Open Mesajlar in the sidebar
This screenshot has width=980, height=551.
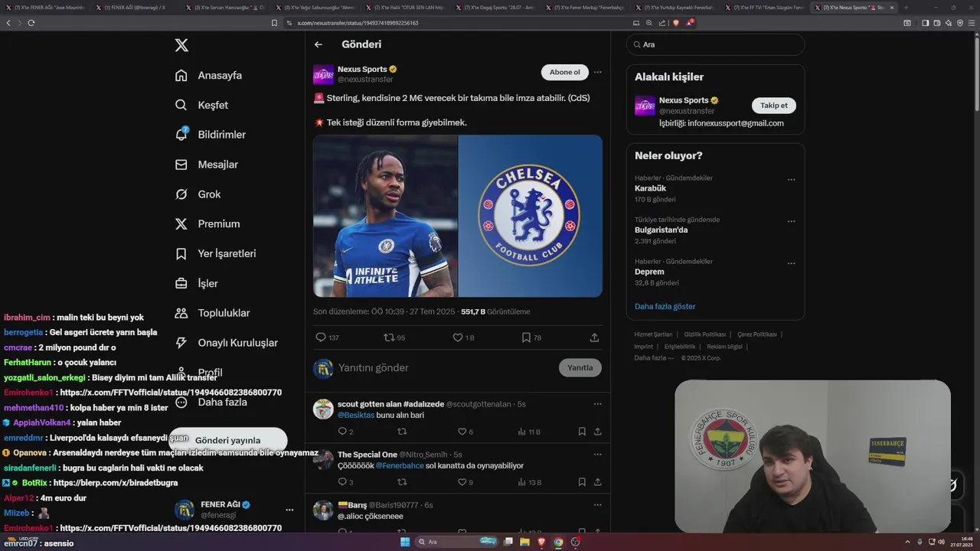coord(206,165)
